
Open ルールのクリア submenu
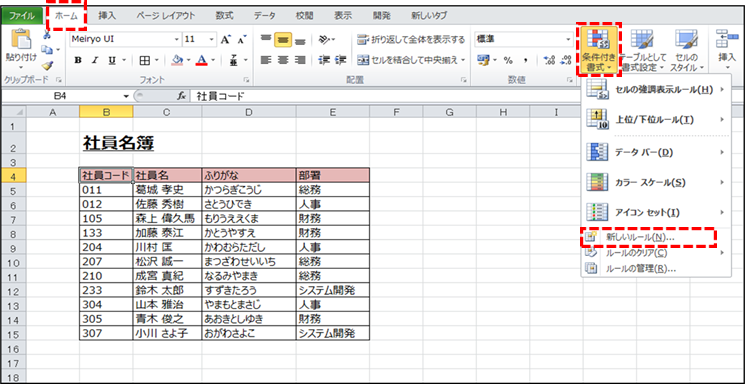tap(656, 253)
